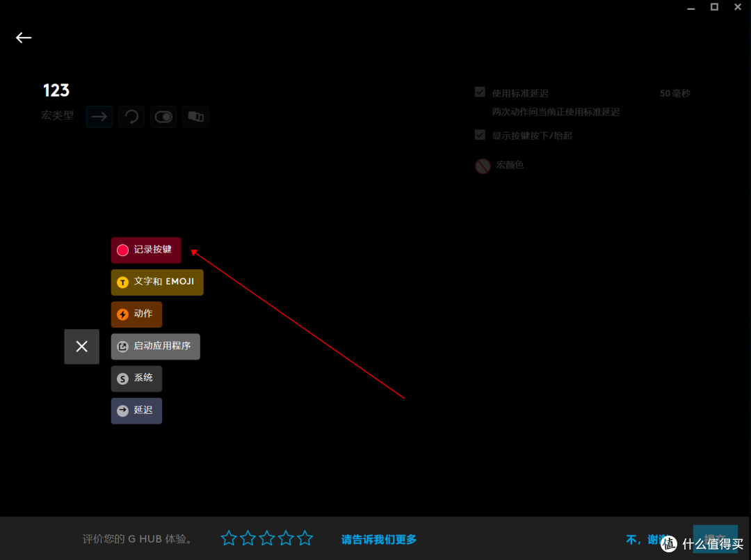Open the 请告诉我们更多 link

379,539
